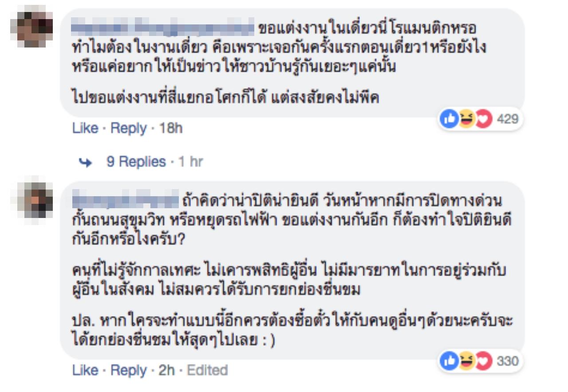Like the second comment posted 2h ago
This screenshot has height=392, width=568.
(85, 370)
